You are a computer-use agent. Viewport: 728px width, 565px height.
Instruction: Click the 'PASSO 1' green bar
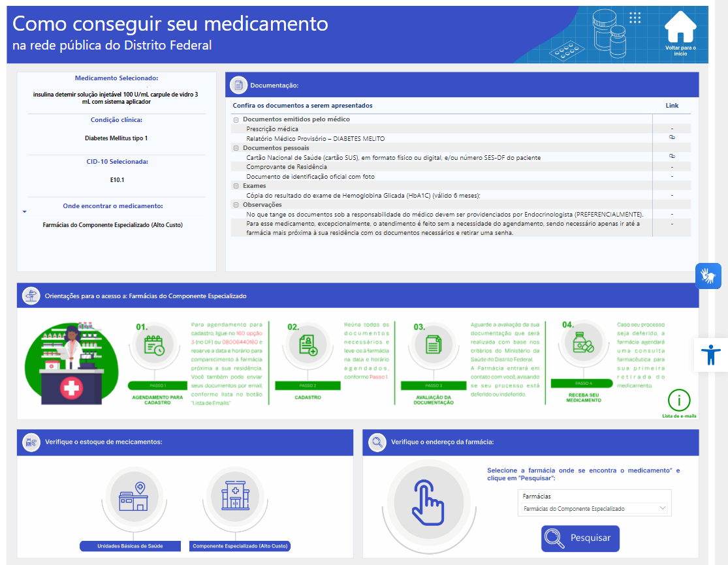coord(157,386)
